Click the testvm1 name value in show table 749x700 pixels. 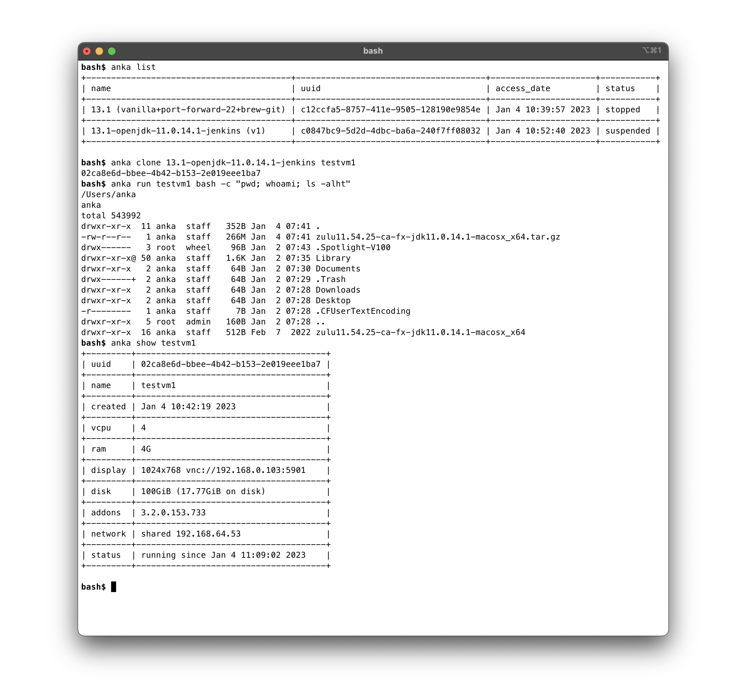pyautogui.click(x=158, y=386)
